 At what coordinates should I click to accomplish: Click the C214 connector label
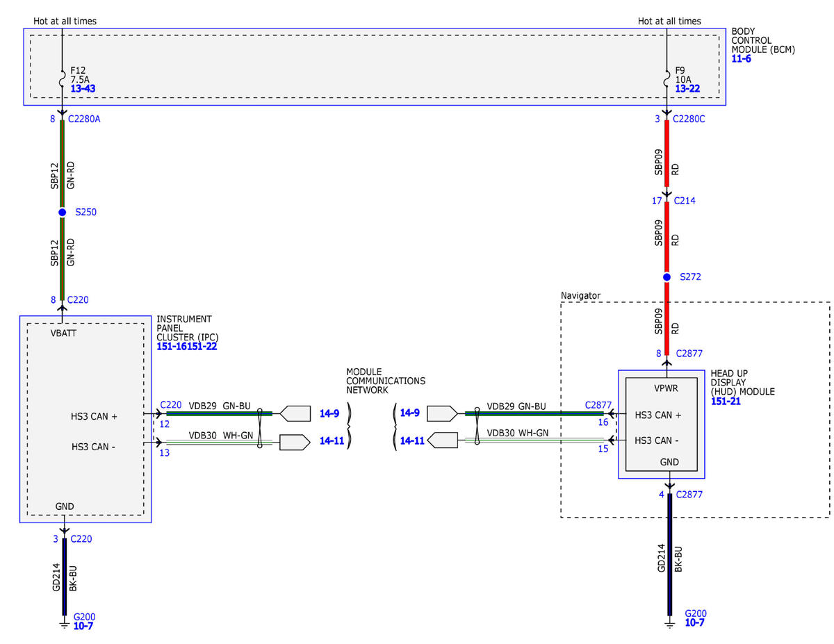(x=685, y=201)
